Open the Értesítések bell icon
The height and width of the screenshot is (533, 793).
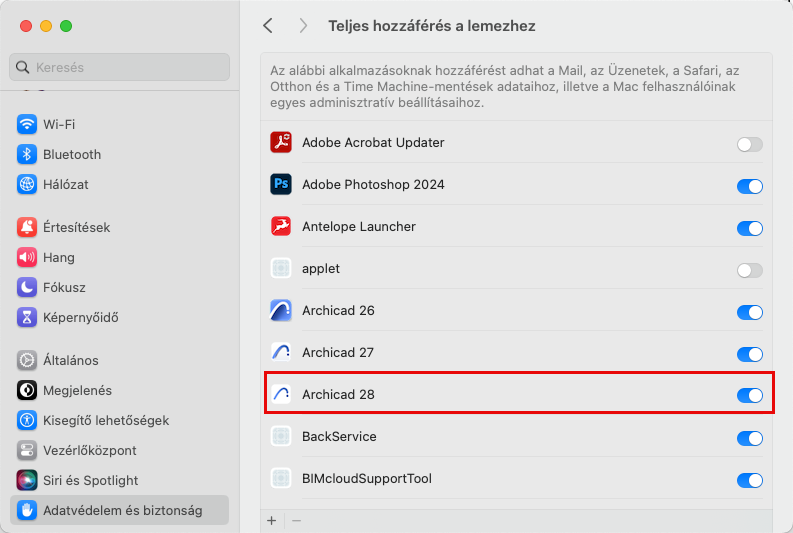coord(27,227)
